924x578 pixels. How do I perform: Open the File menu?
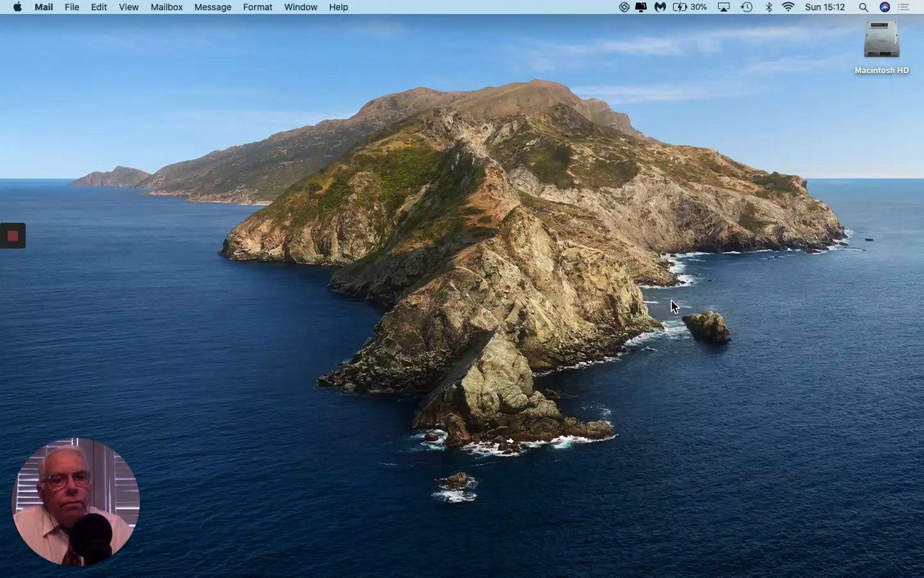click(x=71, y=7)
